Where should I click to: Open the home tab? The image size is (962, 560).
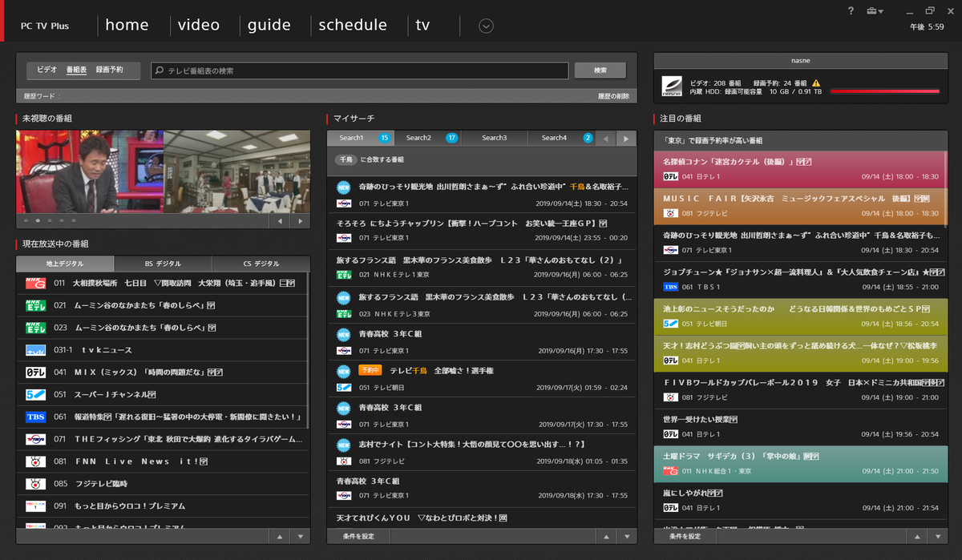127,25
